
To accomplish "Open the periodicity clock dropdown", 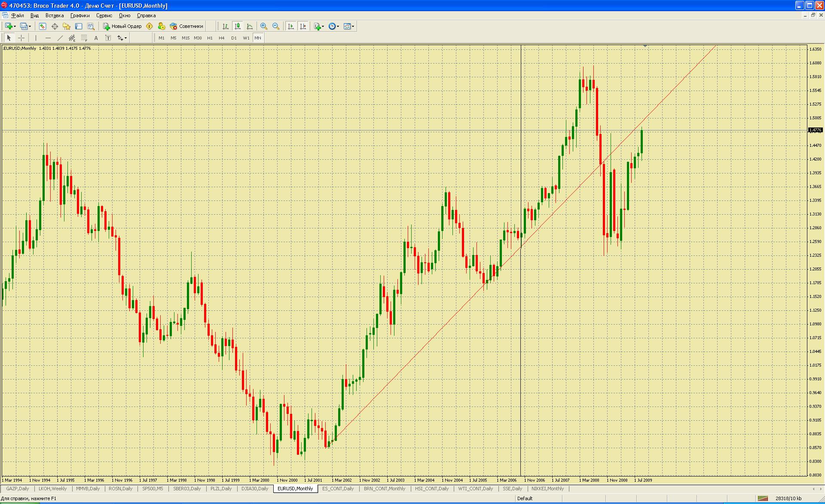I will [x=334, y=26].
